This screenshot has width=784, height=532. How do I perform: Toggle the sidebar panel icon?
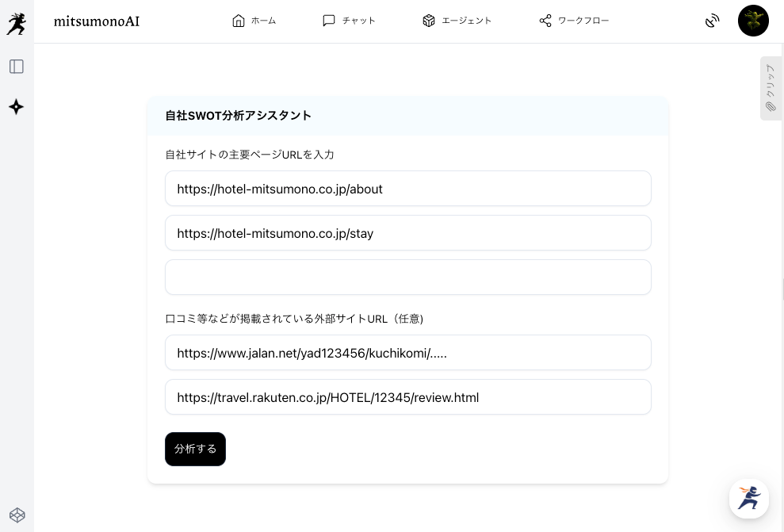pyautogui.click(x=17, y=67)
